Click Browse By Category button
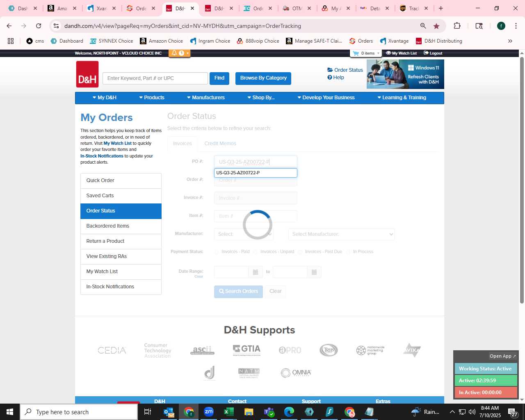525x420 pixels. coord(263,78)
